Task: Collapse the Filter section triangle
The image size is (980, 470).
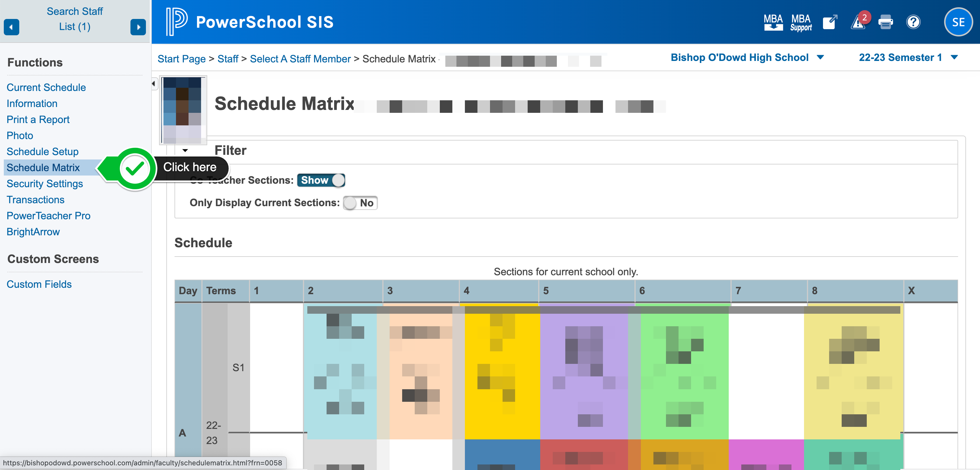Action: pos(185,150)
